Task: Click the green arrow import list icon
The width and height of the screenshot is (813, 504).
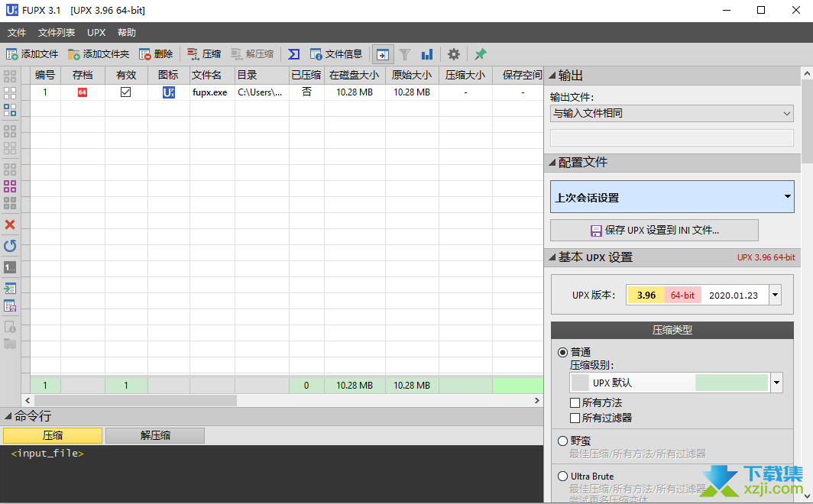Action: pos(10,289)
